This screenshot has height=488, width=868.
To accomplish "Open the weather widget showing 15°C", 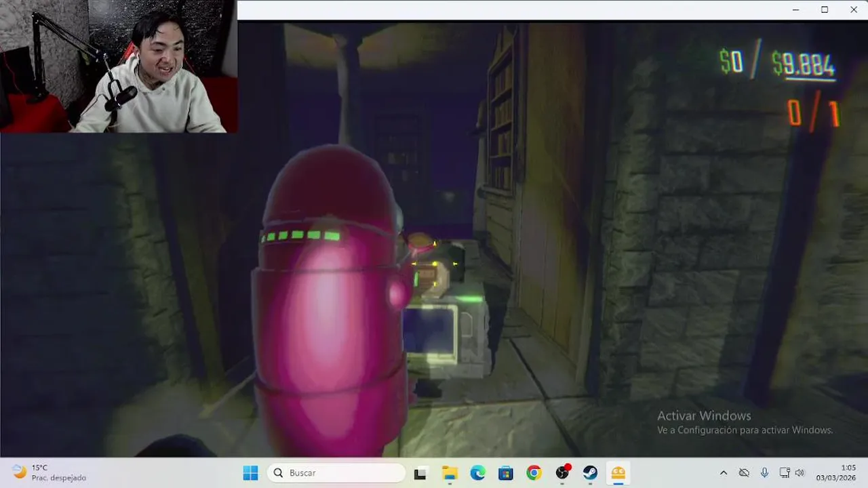I will click(x=50, y=473).
